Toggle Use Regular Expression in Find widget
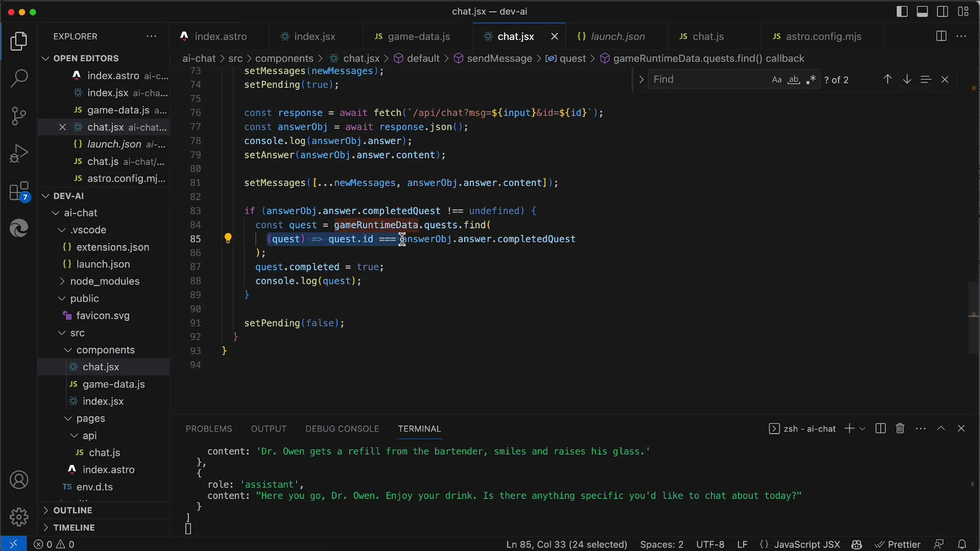The image size is (980, 551). click(x=811, y=80)
